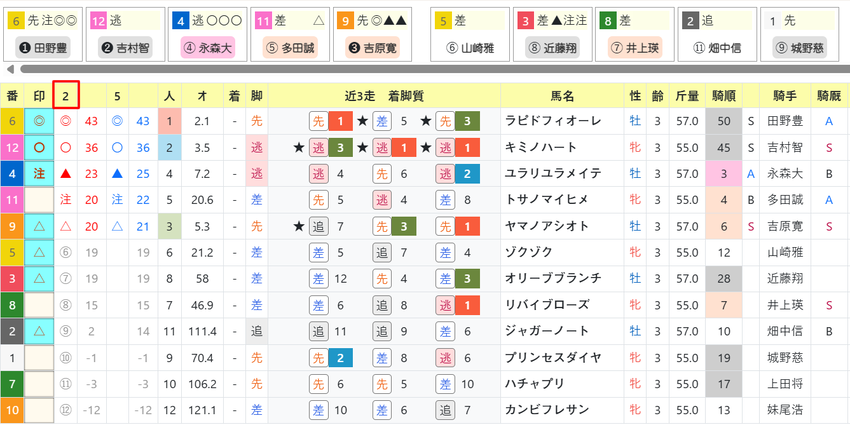Click horse name カンビフレサン

546,410
